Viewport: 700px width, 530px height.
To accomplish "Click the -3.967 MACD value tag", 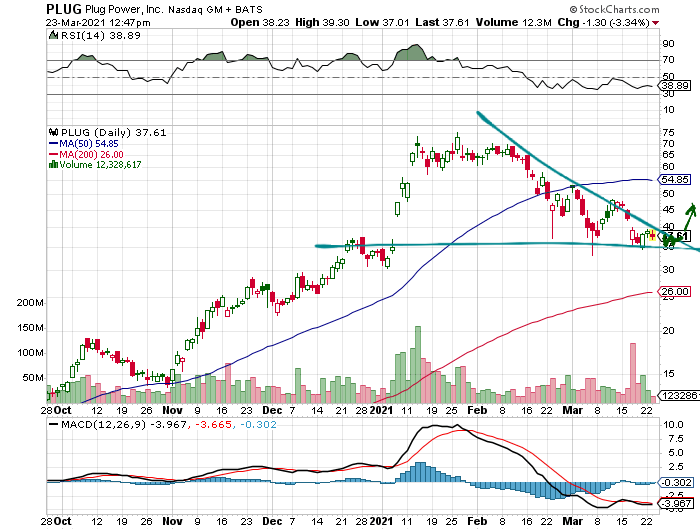I will 676,504.
